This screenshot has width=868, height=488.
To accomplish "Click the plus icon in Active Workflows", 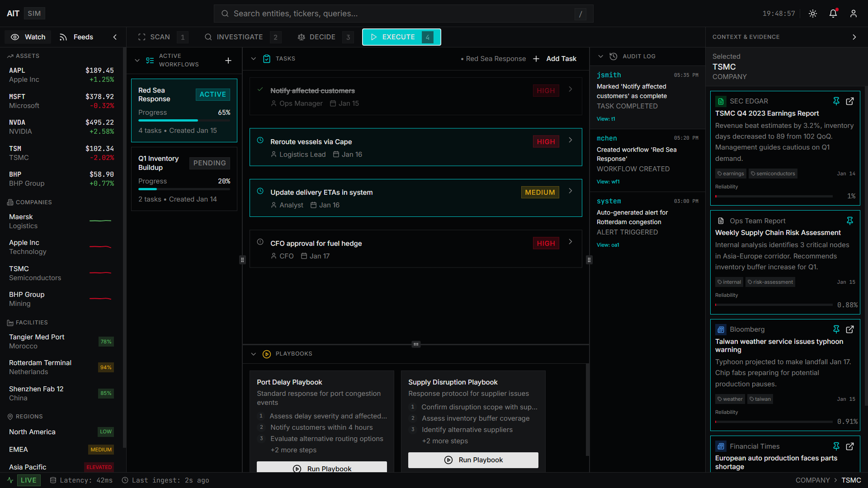I will point(228,61).
